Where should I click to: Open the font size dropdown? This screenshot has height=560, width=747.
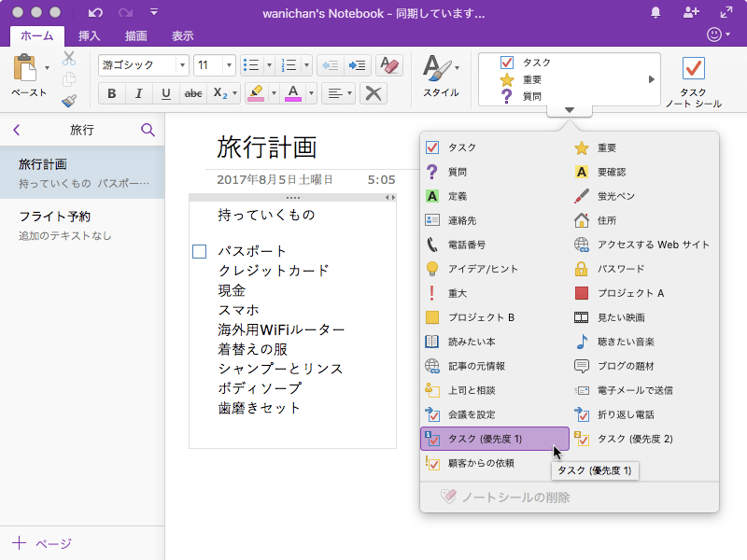(x=229, y=65)
